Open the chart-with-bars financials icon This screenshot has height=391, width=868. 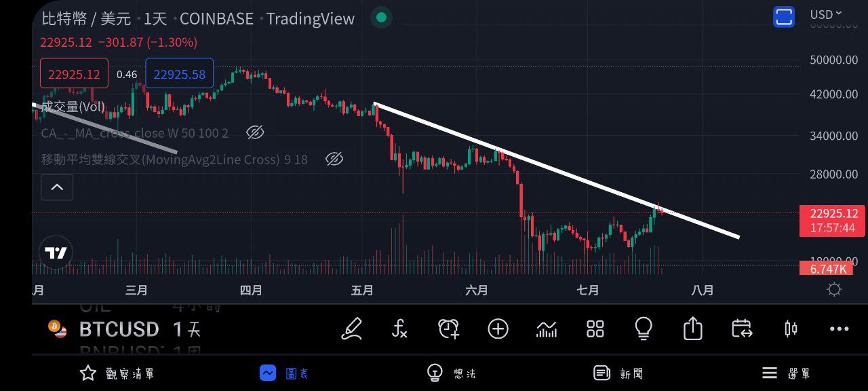(x=547, y=329)
